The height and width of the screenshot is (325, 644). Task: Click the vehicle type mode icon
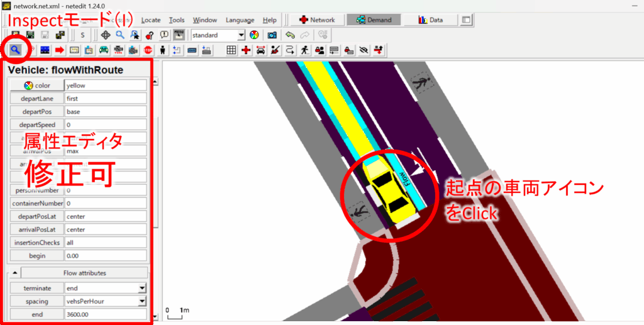tap(118, 50)
